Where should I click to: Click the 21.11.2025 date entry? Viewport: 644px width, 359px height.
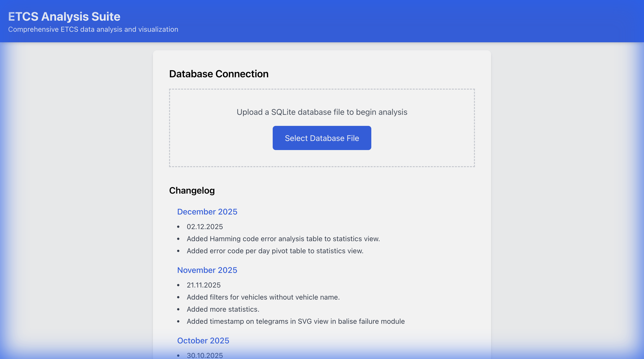[204, 285]
